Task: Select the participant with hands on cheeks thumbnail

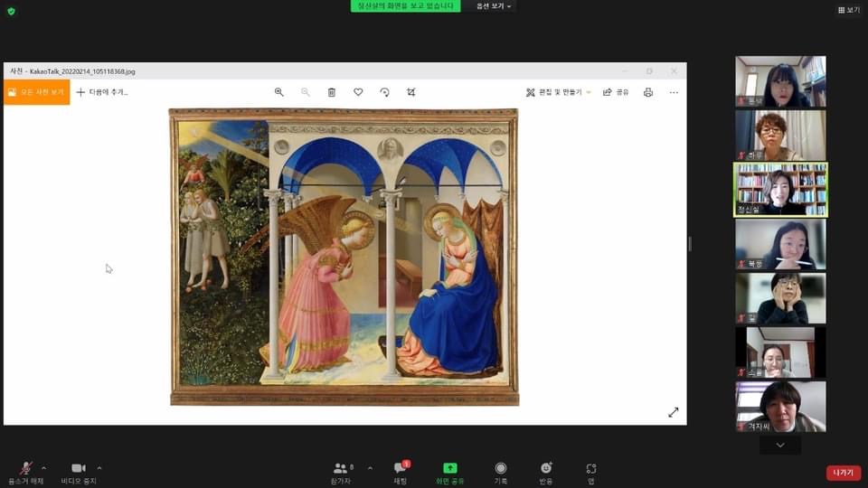Action: [780, 298]
